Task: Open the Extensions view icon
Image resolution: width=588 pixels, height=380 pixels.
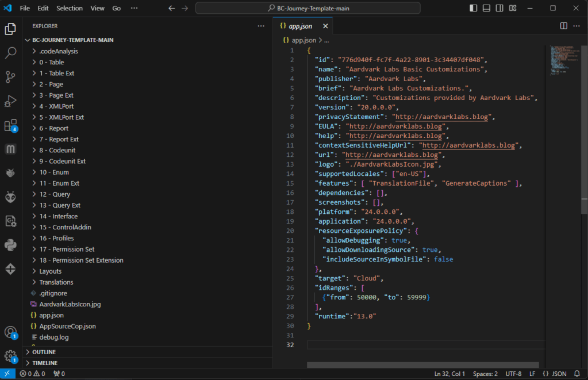Action: tap(10, 125)
